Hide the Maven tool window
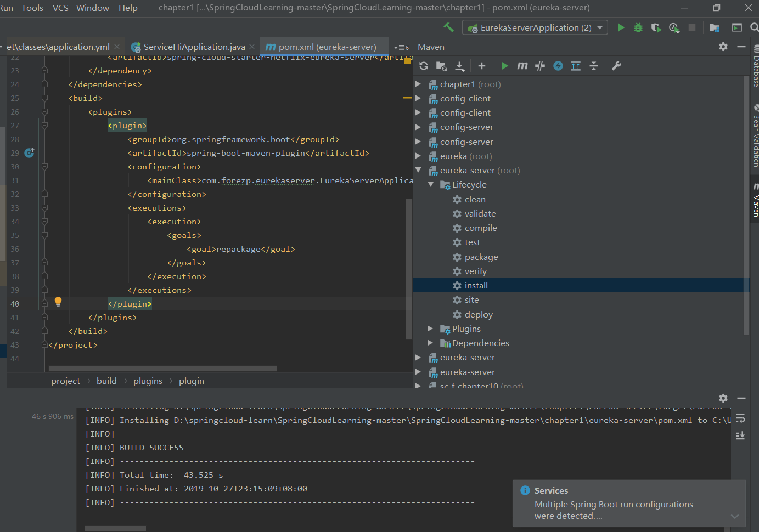Screen dimensions: 759x532 point(741,47)
